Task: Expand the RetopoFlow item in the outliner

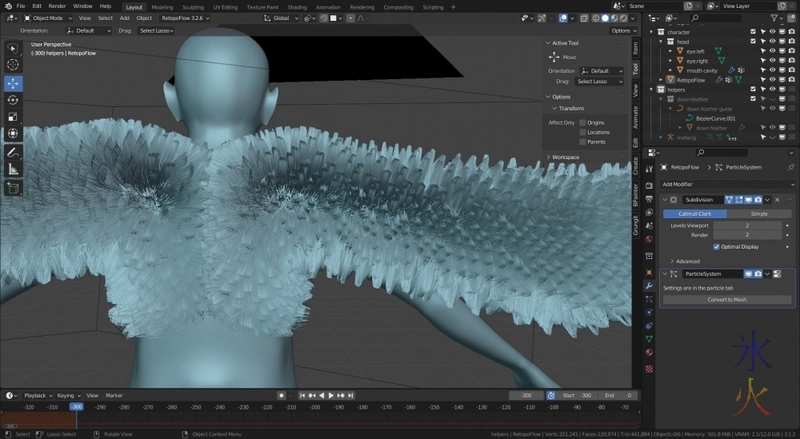Action: click(661, 80)
